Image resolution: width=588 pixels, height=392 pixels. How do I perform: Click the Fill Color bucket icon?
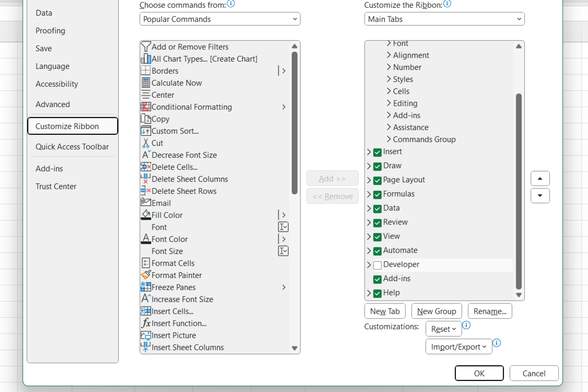(x=145, y=215)
